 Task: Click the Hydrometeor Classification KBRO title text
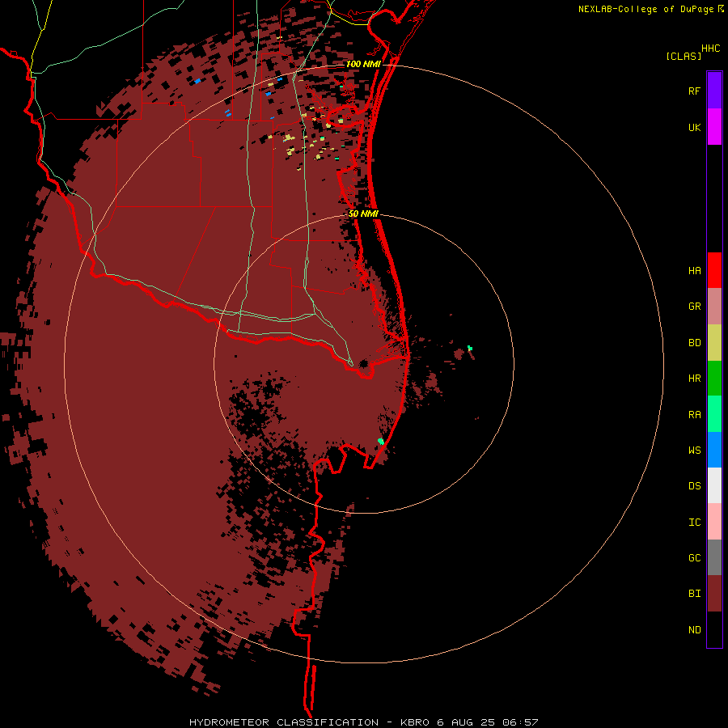(364, 722)
